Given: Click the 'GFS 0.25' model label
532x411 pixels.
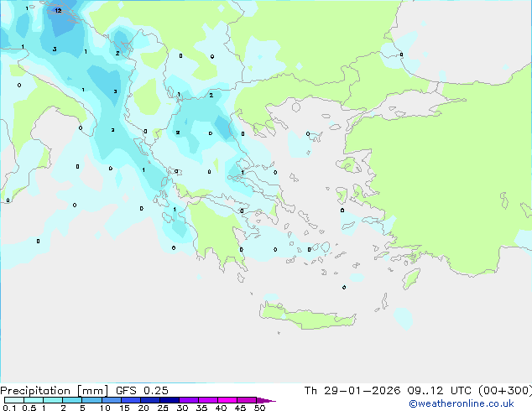Looking at the screenshot, I should click(x=142, y=391).
